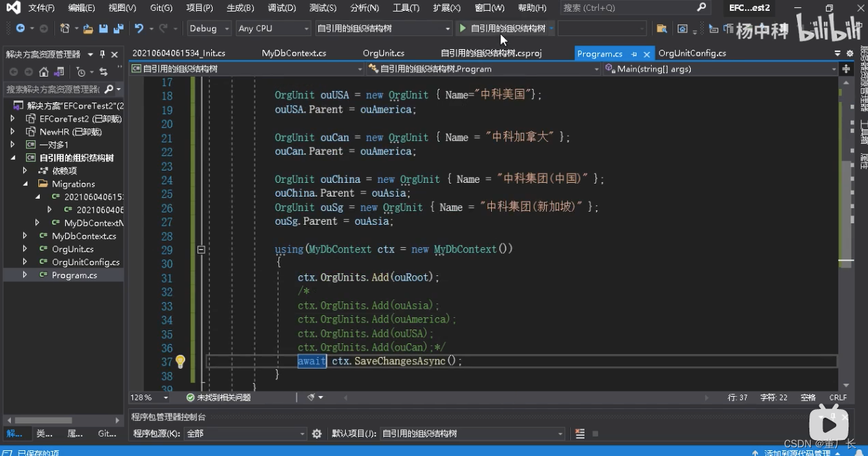Collapse the using block at line 29
868x456 pixels.
201,249
